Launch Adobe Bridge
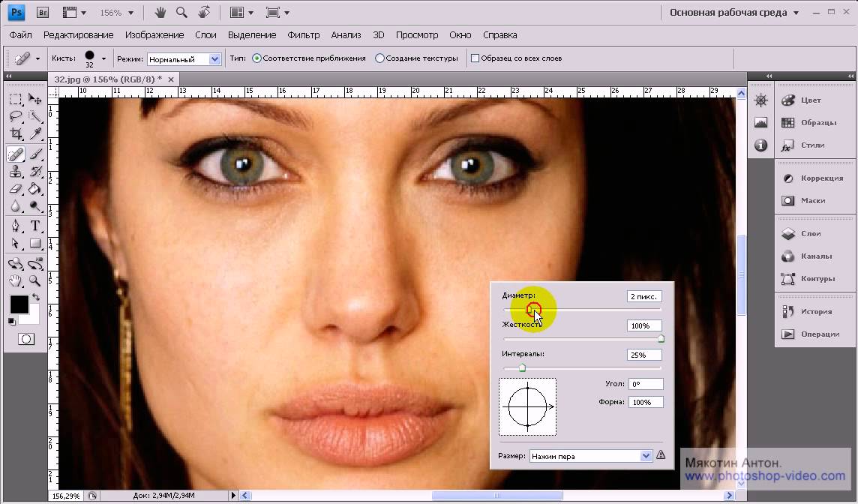Image resolution: width=858 pixels, height=504 pixels. point(42,12)
